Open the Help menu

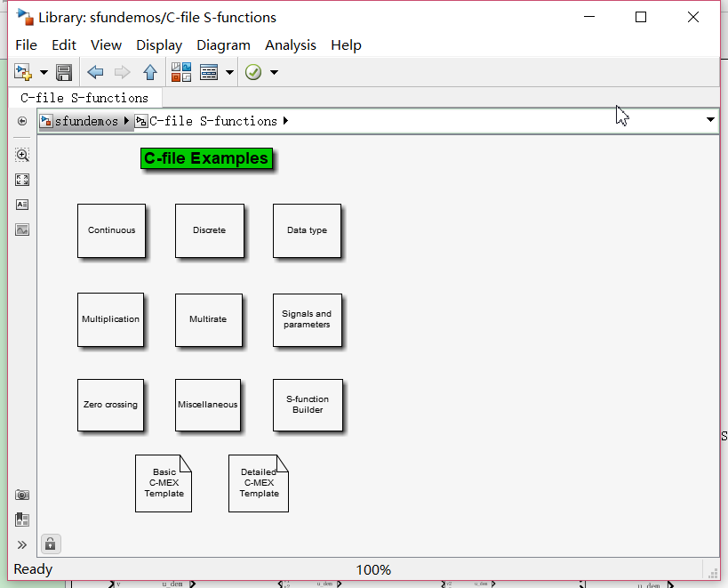346,45
